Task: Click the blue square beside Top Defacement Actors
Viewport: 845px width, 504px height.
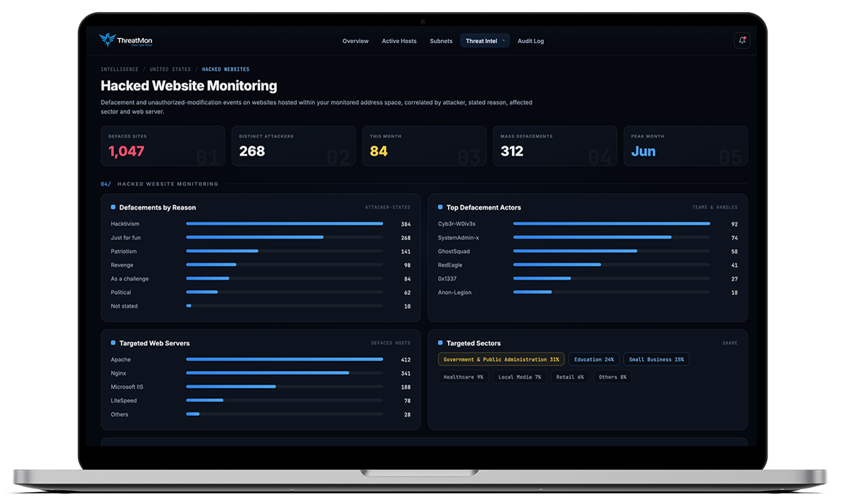Action: 441,208
